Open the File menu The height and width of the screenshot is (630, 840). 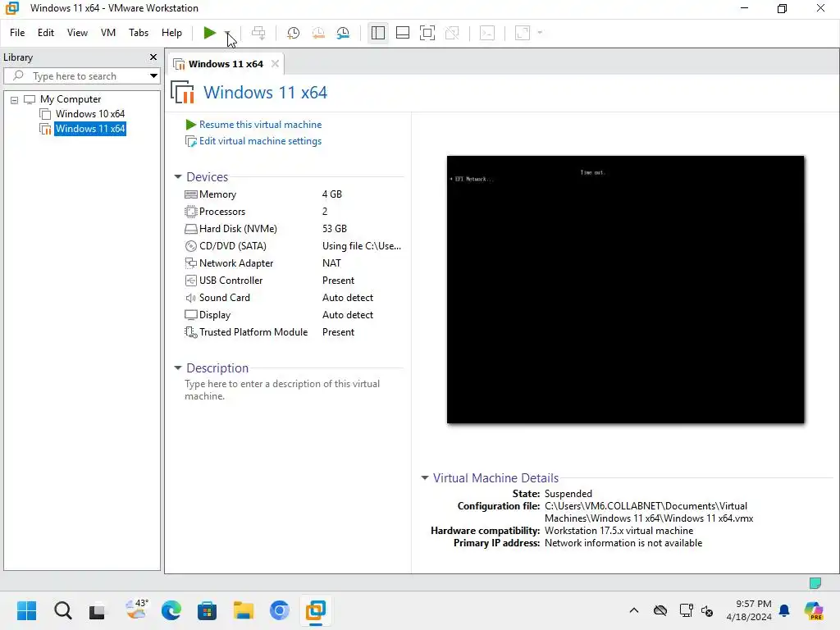(x=17, y=33)
